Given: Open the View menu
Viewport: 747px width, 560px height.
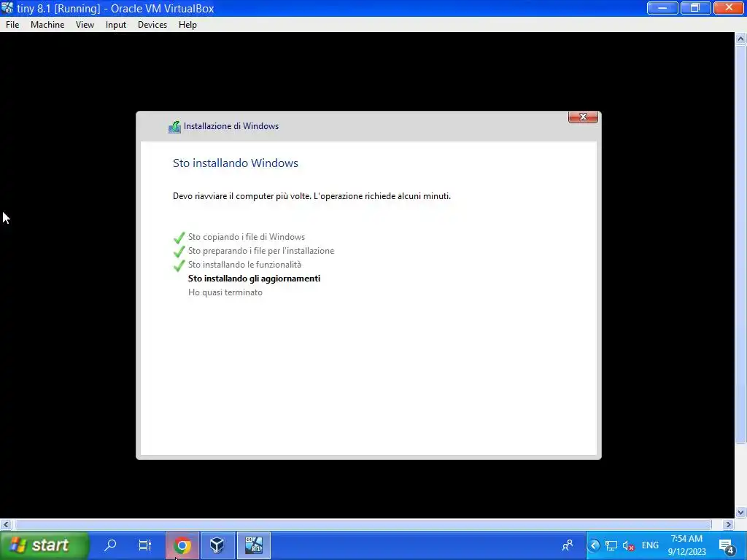Looking at the screenshot, I should point(85,25).
